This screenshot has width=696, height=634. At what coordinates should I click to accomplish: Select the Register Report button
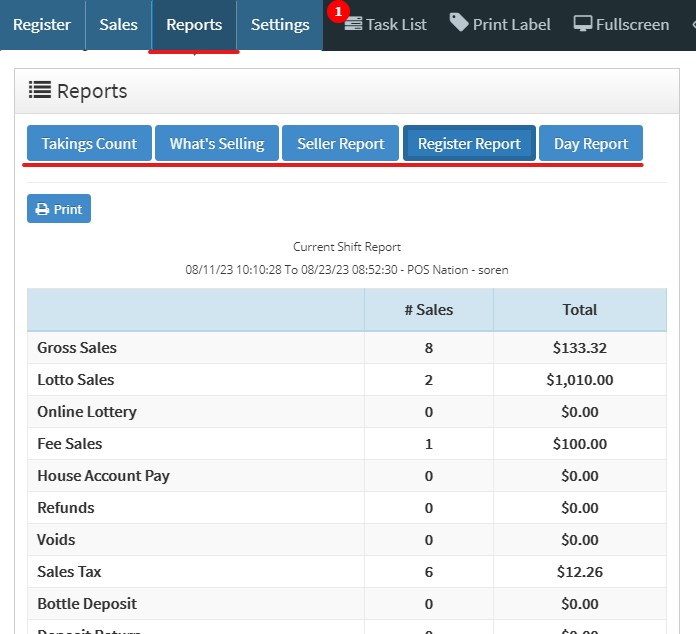coord(469,143)
